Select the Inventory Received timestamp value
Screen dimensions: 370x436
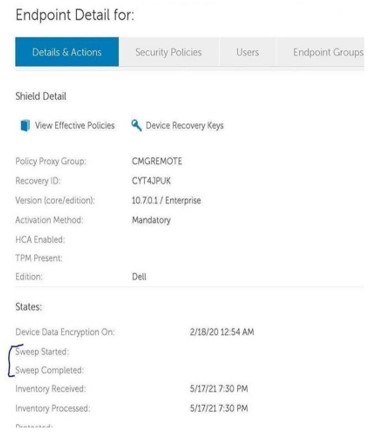coord(219,389)
